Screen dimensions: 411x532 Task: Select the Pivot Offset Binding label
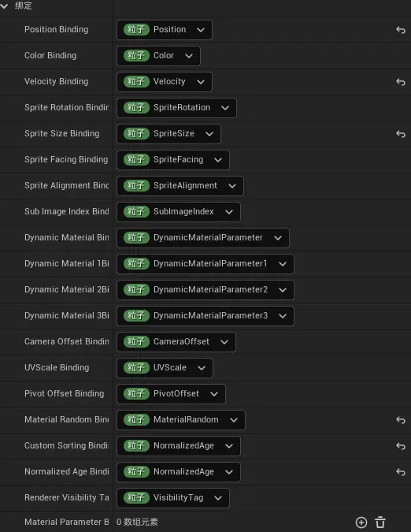coord(65,394)
